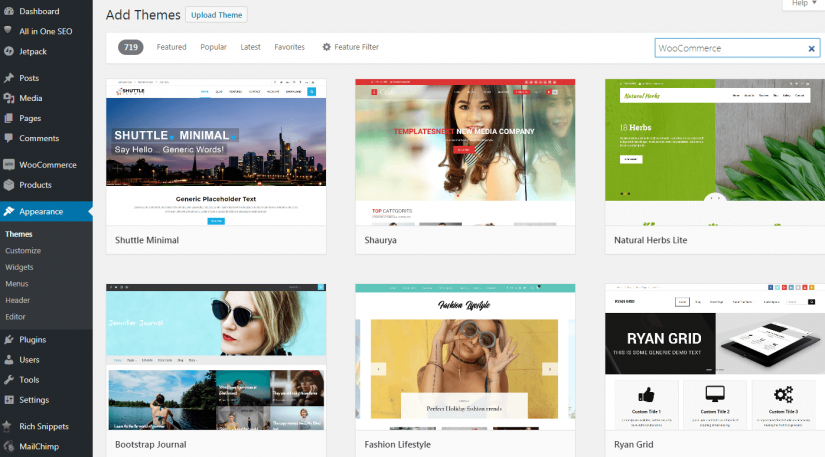Switch to the Favorites themes tab

289,47
